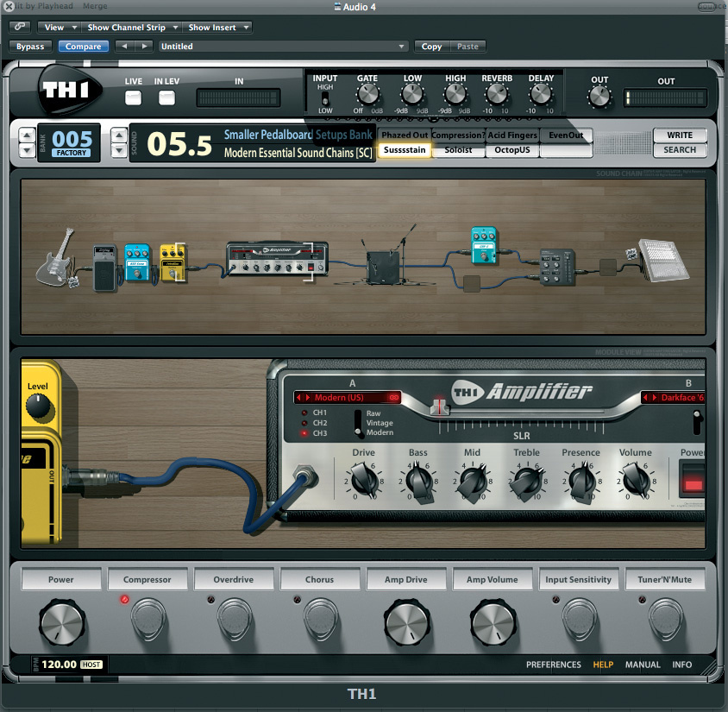Flip the Raw/Vintage/Modern mode switch
This screenshot has height=712, width=728.
pos(358,423)
